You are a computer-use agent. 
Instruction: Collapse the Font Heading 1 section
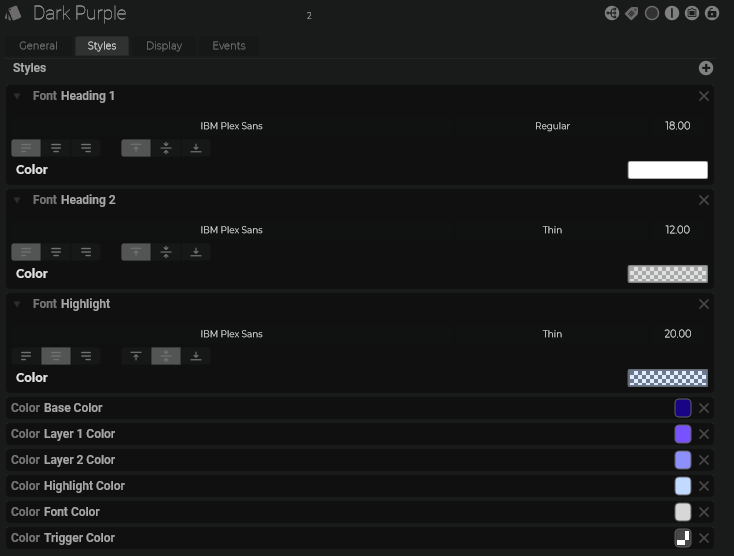[x=17, y=96]
